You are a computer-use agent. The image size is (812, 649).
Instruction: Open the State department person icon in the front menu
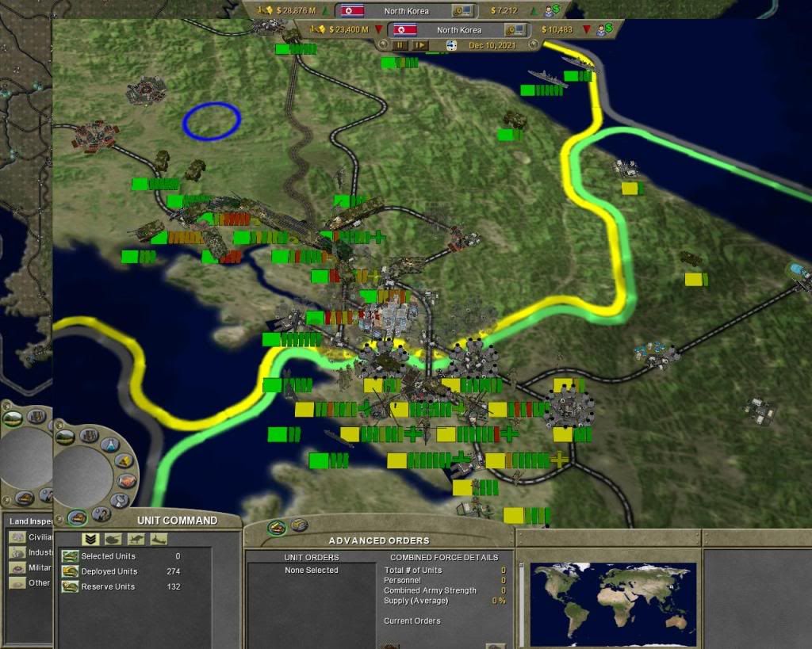click(101, 514)
